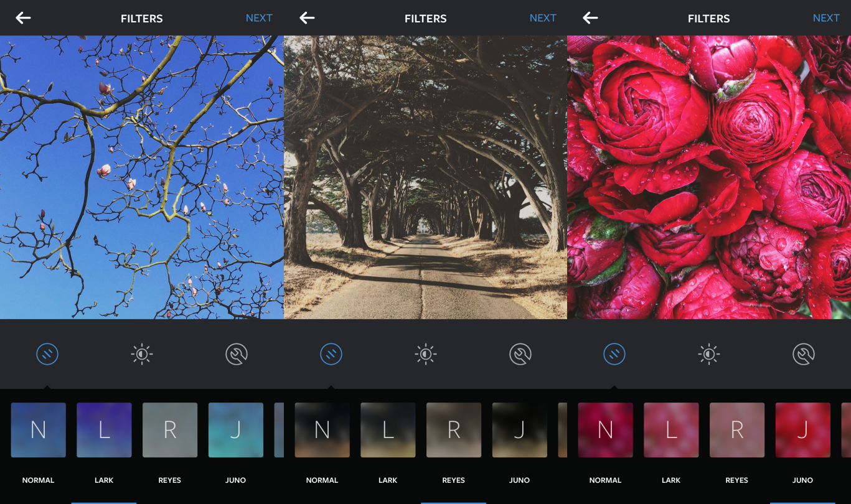Choose Normal filter thumbnail for roses photo
Viewport: 851px width, 504px height.
tap(606, 430)
